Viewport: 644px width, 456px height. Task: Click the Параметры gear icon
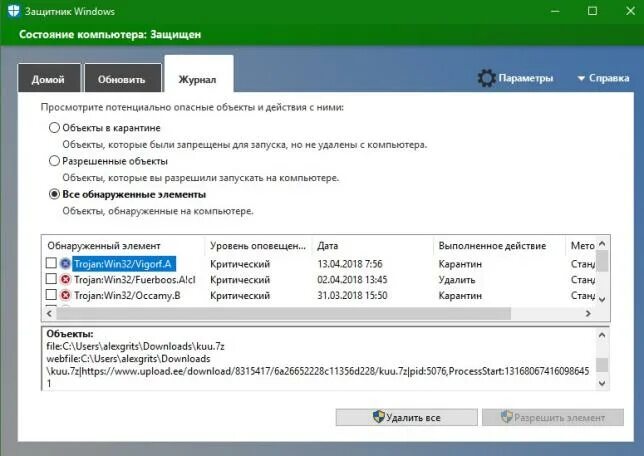[x=486, y=78]
